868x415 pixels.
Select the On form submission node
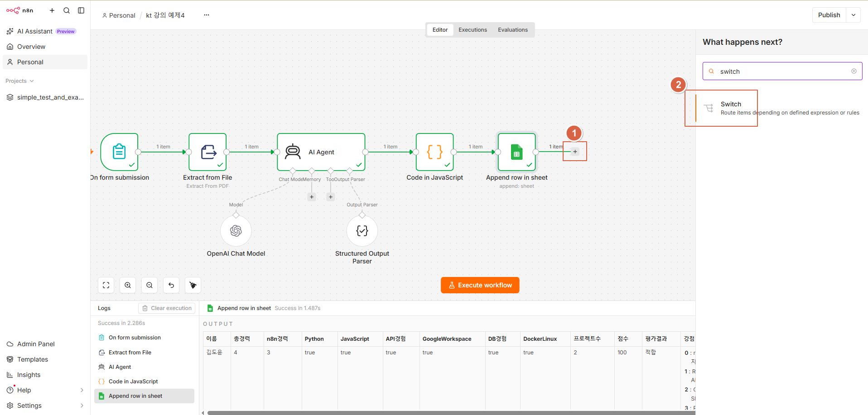[x=119, y=152]
